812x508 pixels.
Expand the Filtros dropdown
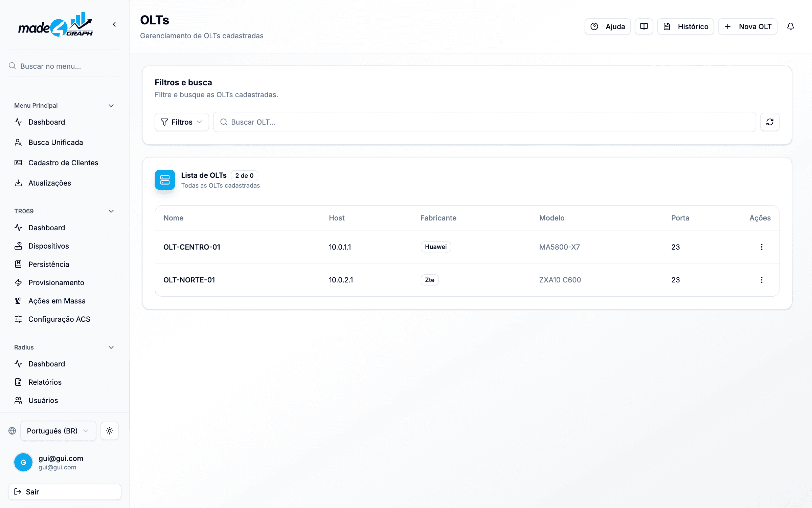pyautogui.click(x=182, y=122)
